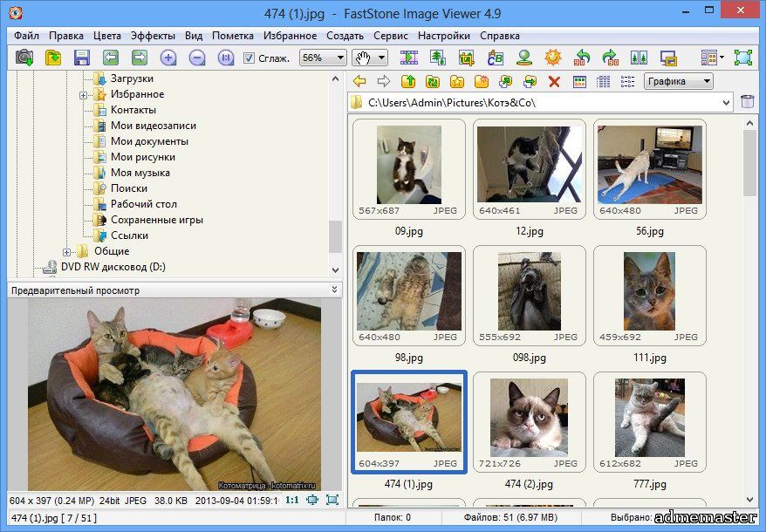The image size is (766, 532).
Task: Open the folder path history dropdown
Action: point(726,103)
